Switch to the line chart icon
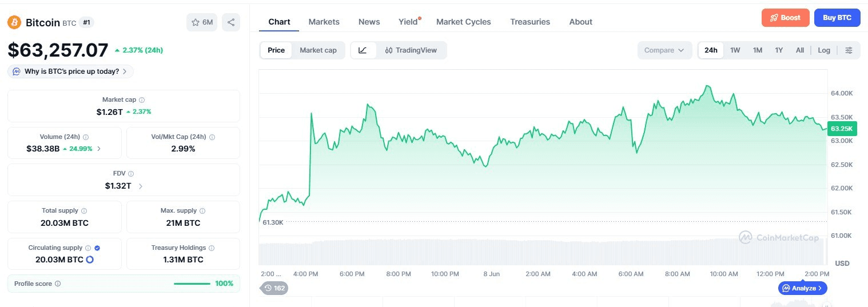The image size is (868, 307). click(x=363, y=50)
